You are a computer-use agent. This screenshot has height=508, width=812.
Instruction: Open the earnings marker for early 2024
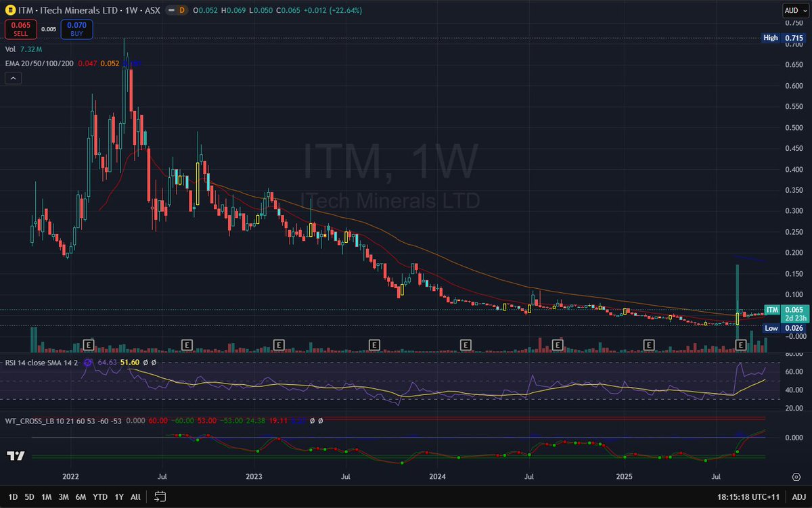(466, 345)
